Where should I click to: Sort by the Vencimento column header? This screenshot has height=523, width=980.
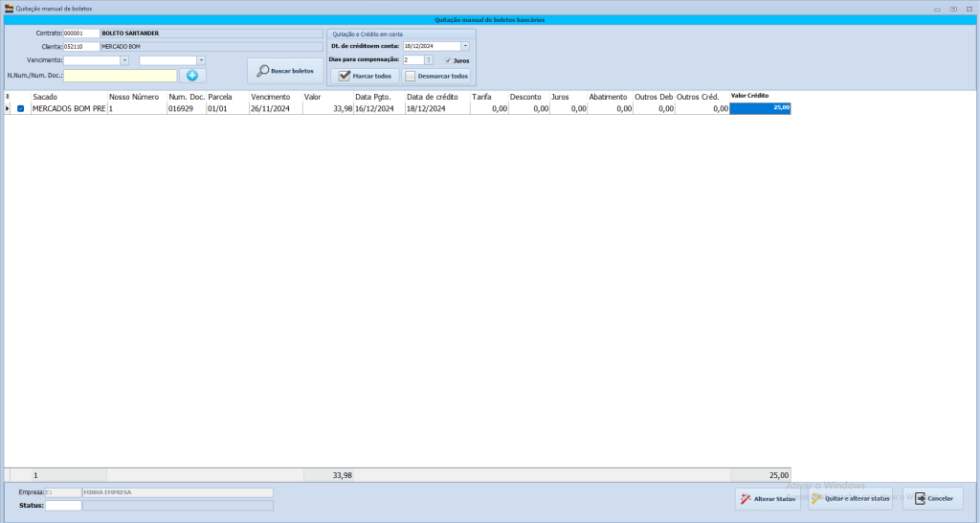[x=270, y=97]
